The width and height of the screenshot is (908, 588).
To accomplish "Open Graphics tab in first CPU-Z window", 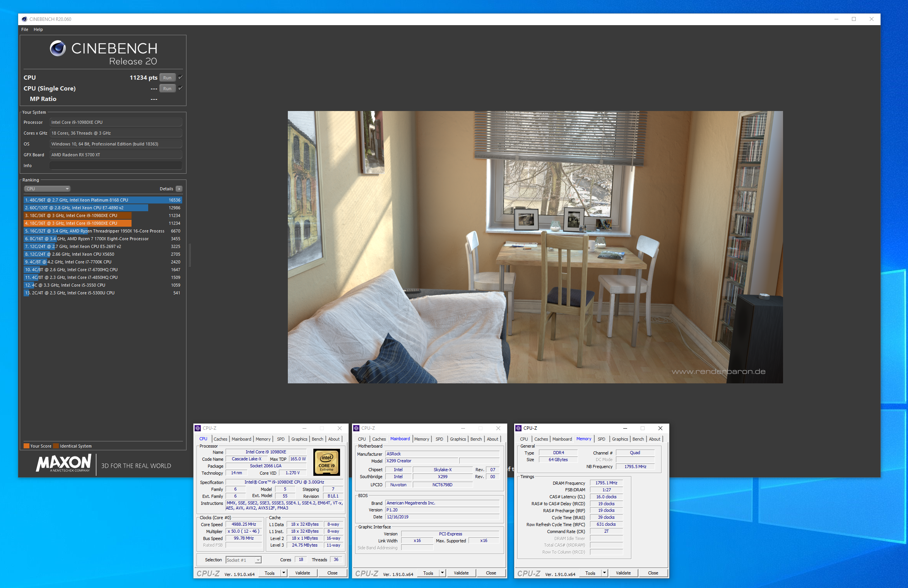I will point(299,439).
